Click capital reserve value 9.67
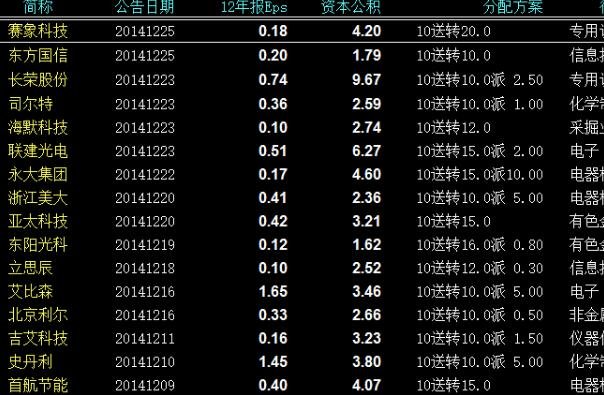604x395 pixels. click(x=367, y=80)
